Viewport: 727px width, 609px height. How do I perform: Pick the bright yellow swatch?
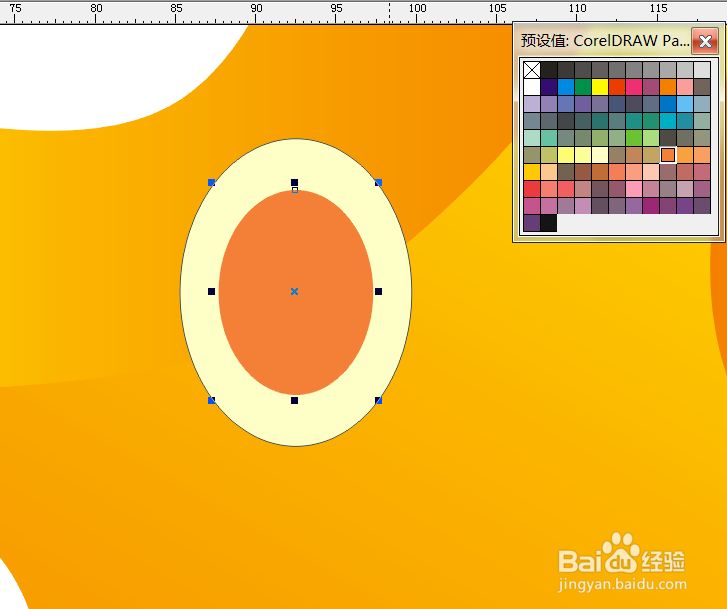[600, 87]
